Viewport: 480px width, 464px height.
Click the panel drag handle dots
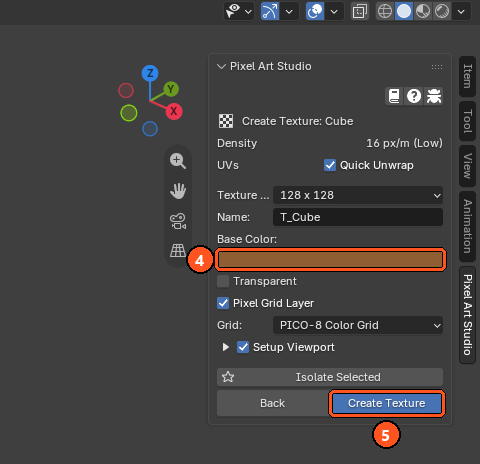437,67
